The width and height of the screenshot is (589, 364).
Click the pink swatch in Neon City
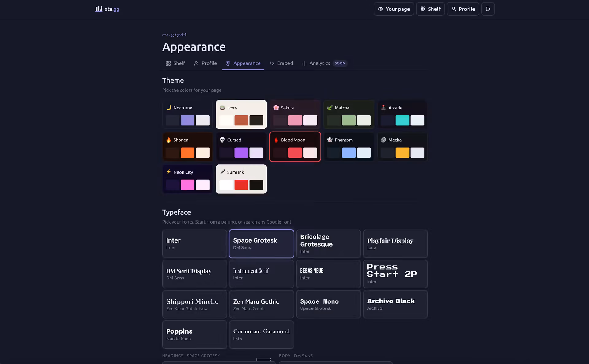187,185
